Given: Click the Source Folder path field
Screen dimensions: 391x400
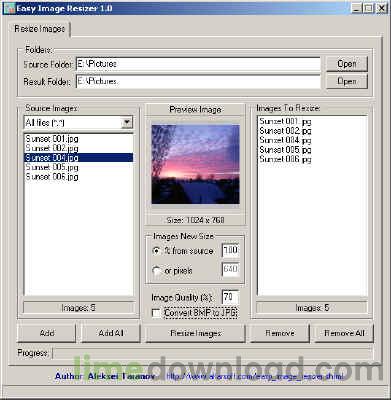Looking at the screenshot, I should [198, 64].
